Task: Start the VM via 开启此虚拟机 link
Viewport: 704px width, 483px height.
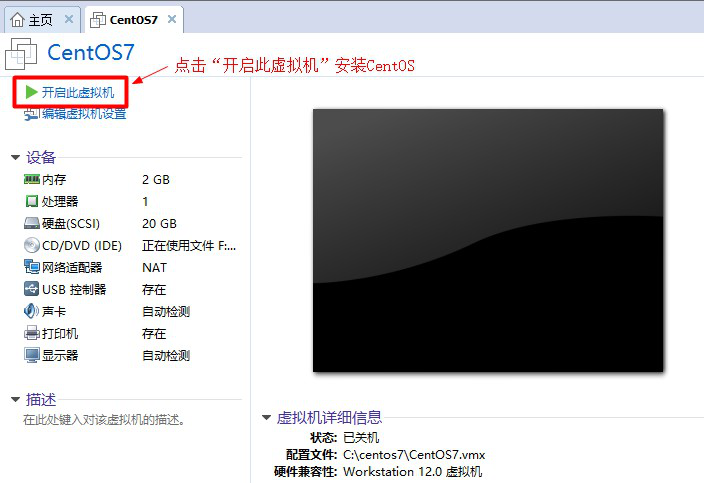Action: [78, 92]
